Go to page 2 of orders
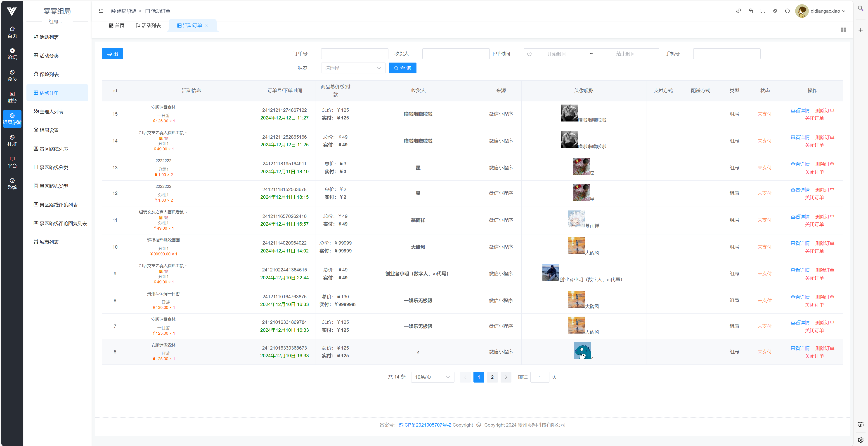The height and width of the screenshot is (446, 868). (x=492, y=377)
